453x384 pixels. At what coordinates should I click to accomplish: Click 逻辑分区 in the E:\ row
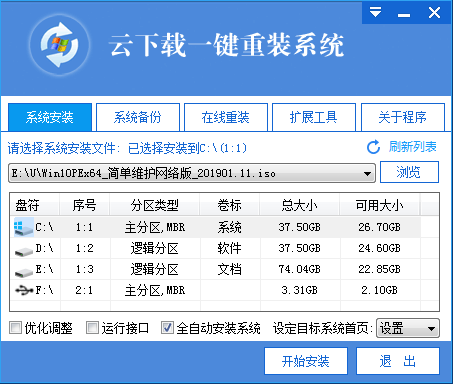(155, 270)
